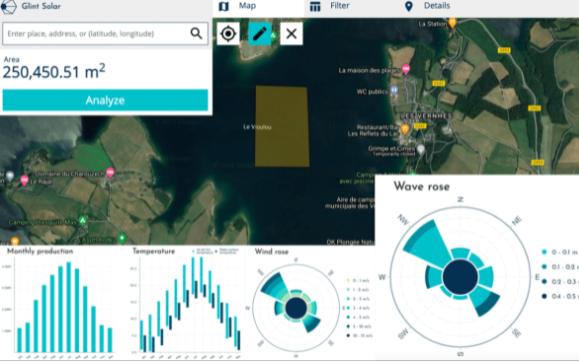579x362 pixels.
Task: Click the Temperature chart title
Action: [x=154, y=251]
